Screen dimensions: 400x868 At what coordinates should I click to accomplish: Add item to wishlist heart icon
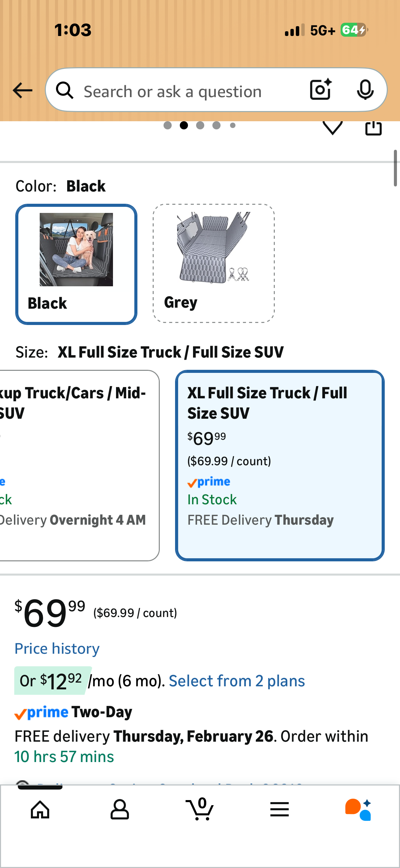point(332,128)
